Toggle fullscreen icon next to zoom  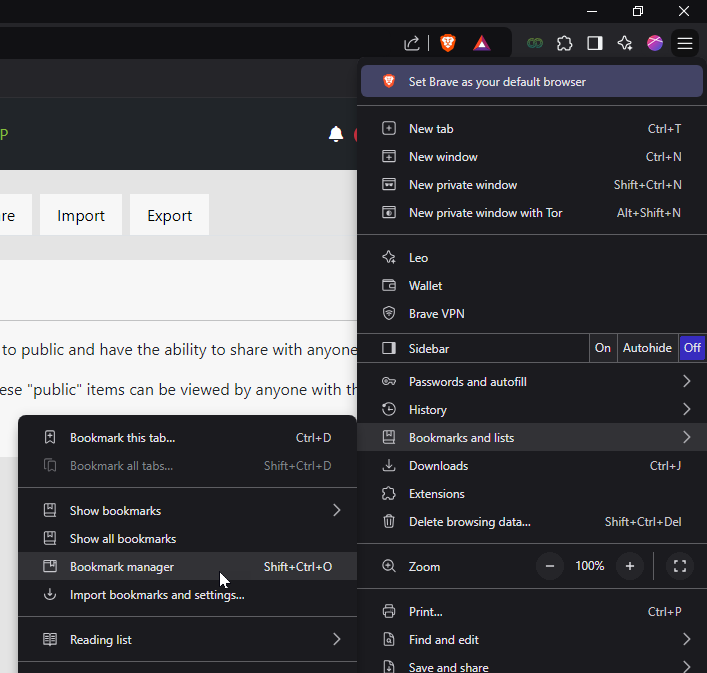click(680, 566)
